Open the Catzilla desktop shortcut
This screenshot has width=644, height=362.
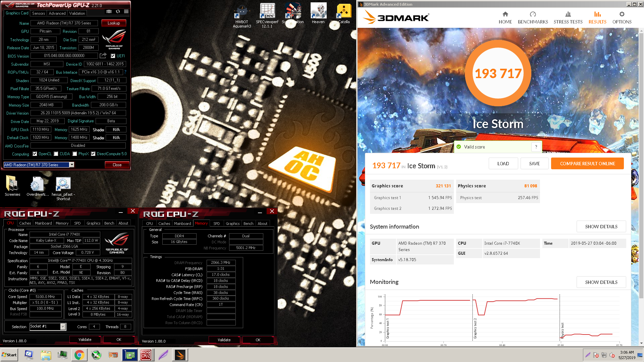[344, 13]
